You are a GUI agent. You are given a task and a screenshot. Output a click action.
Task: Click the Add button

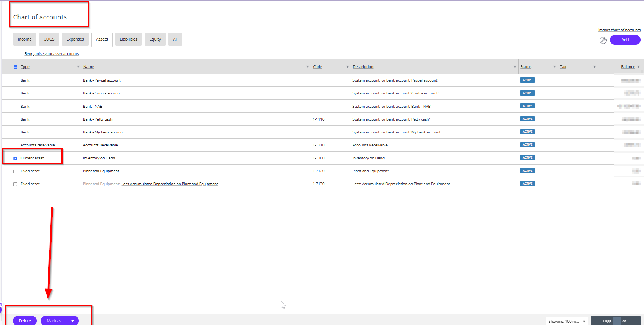tap(625, 40)
